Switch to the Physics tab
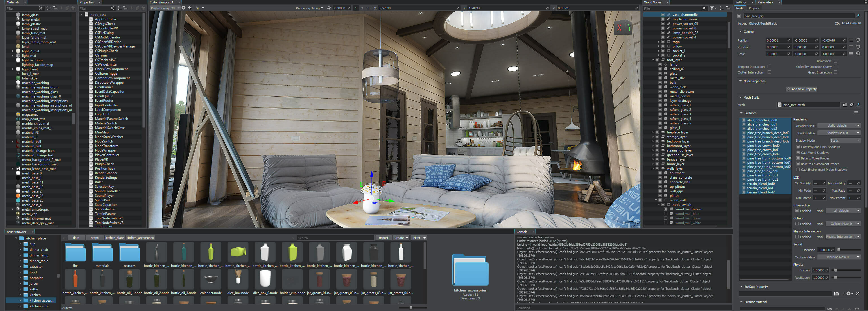This screenshot has width=868, height=311. [754, 8]
